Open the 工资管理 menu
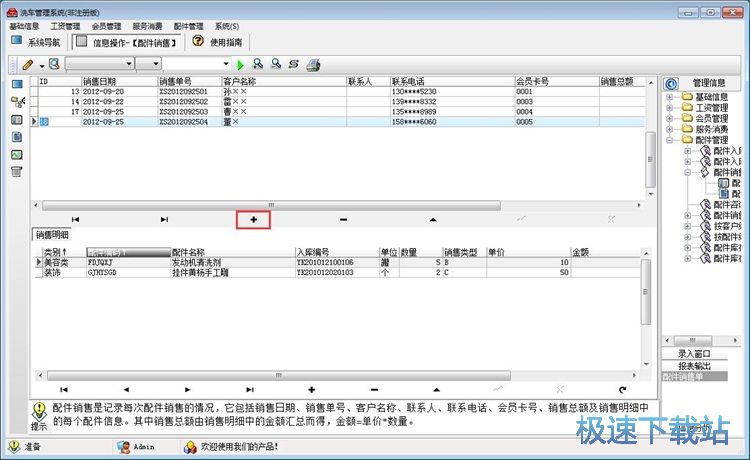750x460 pixels. (x=65, y=26)
